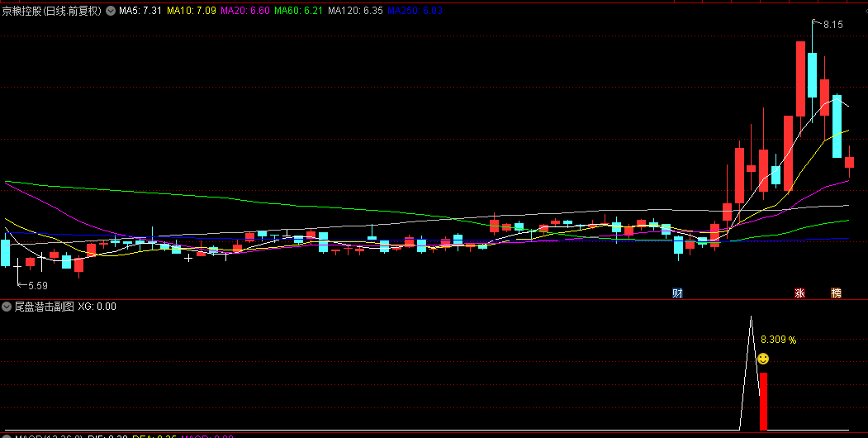Select the MA5 moving average label
This screenshot has height=438, width=868.
pyautogui.click(x=140, y=12)
